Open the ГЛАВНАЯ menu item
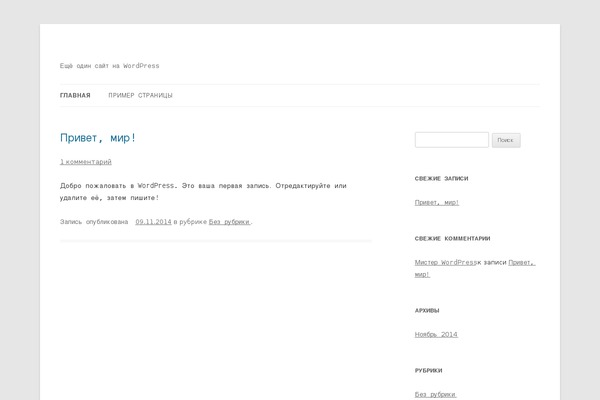 [x=75, y=95]
